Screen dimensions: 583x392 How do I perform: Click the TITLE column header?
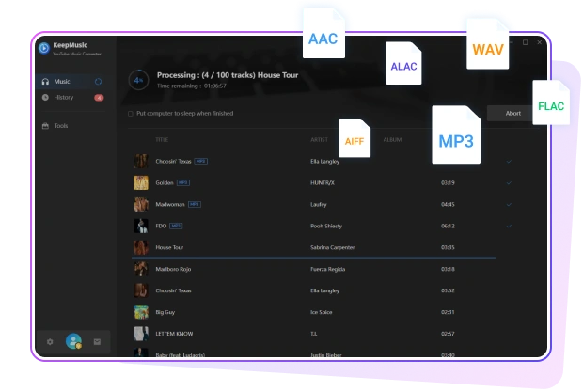[x=162, y=140]
